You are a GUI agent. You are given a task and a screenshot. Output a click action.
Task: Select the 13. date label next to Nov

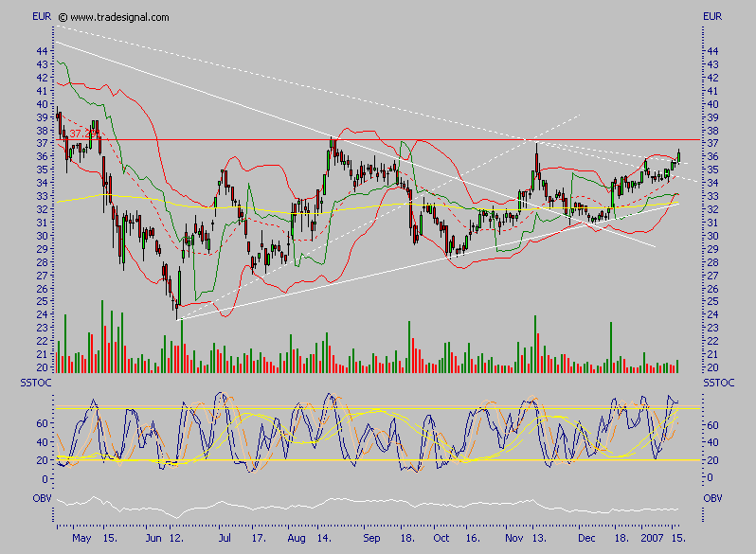[539, 538]
